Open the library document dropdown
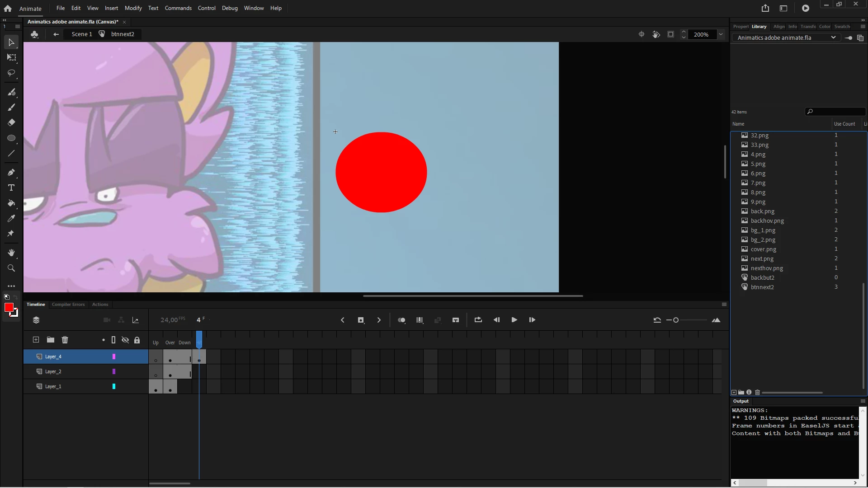868x488 pixels. (833, 38)
